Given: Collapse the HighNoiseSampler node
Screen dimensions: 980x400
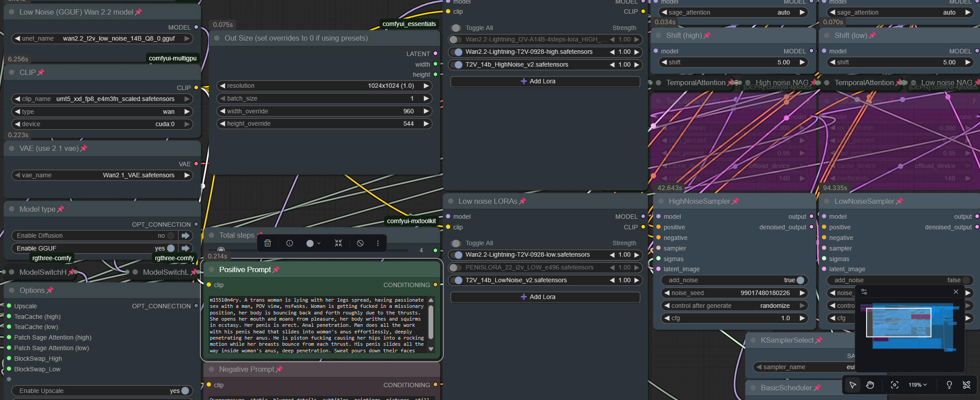Looking at the screenshot, I should [x=661, y=202].
